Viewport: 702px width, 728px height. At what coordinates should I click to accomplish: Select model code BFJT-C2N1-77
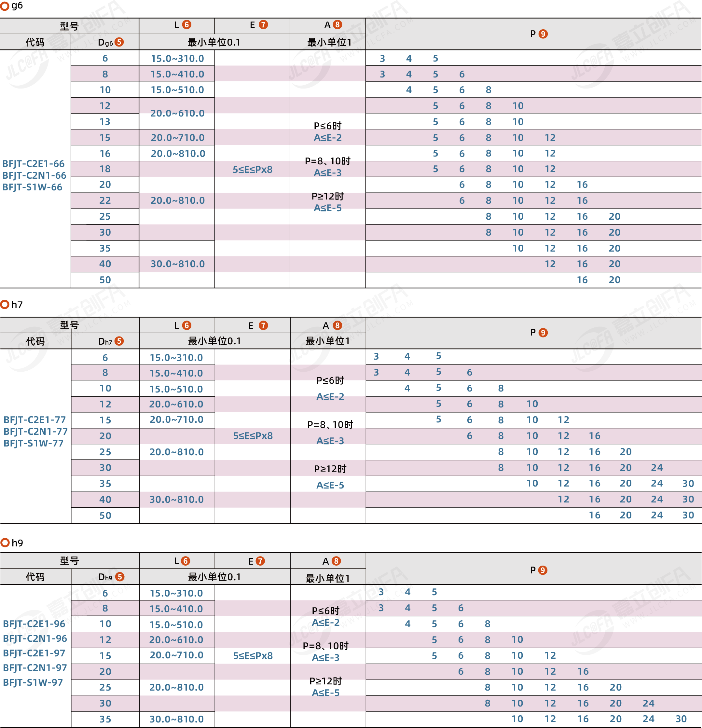coord(36,432)
